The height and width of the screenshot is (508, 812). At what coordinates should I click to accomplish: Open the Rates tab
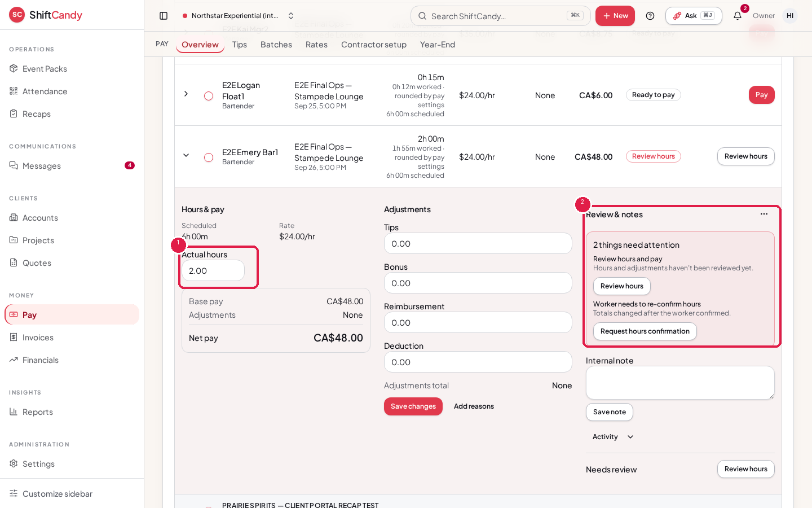[316, 45]
